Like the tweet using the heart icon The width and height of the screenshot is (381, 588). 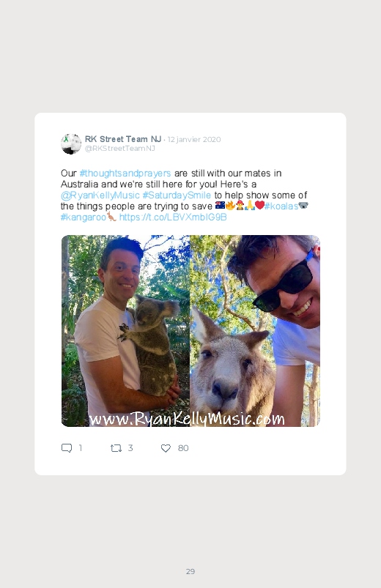166,448
